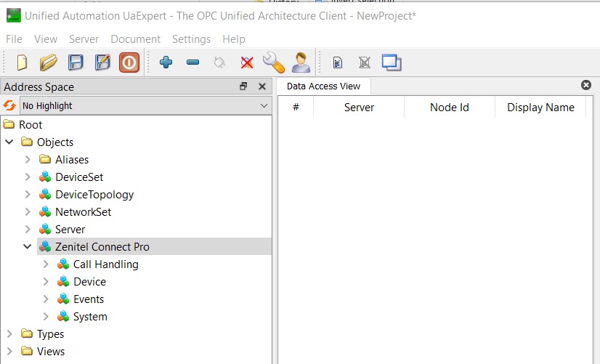
Task: Close the Data Access View tab
Action: click(586, 85)
